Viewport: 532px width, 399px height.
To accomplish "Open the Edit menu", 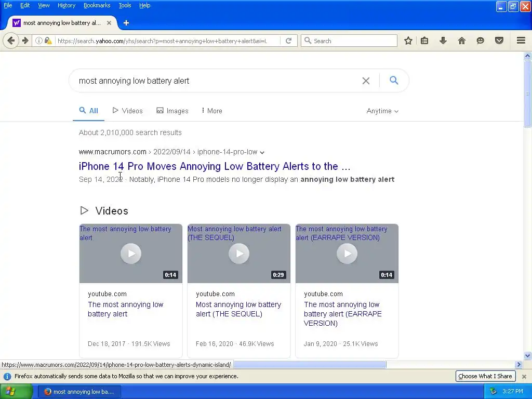I will pos(25,5).
